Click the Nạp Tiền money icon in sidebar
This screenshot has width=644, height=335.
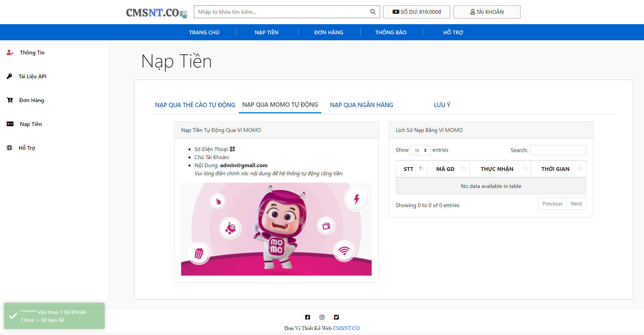[10, 124]
